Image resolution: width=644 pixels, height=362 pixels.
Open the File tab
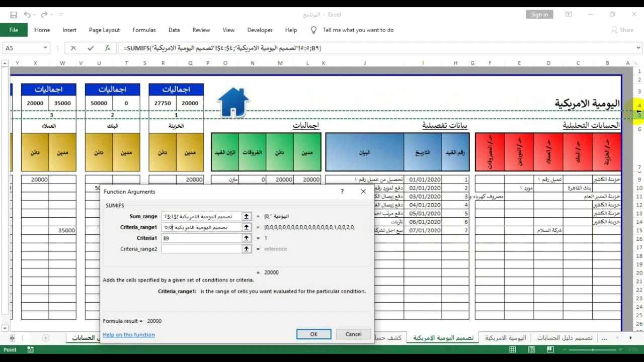click(x=14, y=30)
